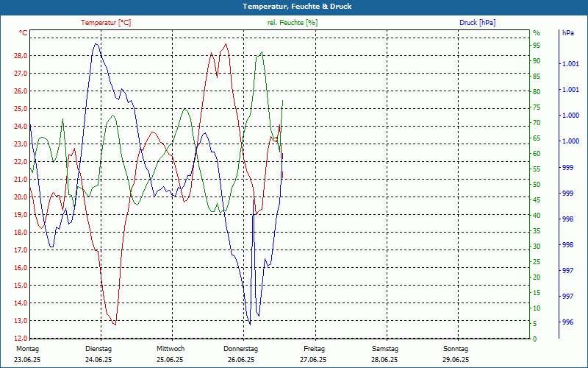Click the date 23.06.25
588x368 pixels.
[27, 360]
